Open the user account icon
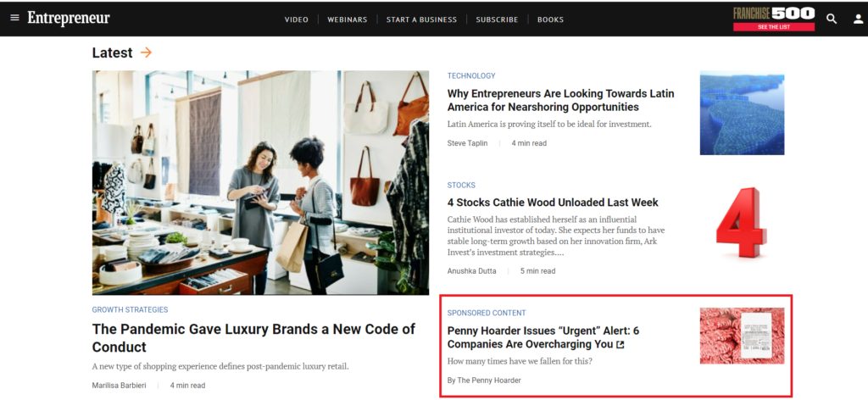 (x=858, y=19)
